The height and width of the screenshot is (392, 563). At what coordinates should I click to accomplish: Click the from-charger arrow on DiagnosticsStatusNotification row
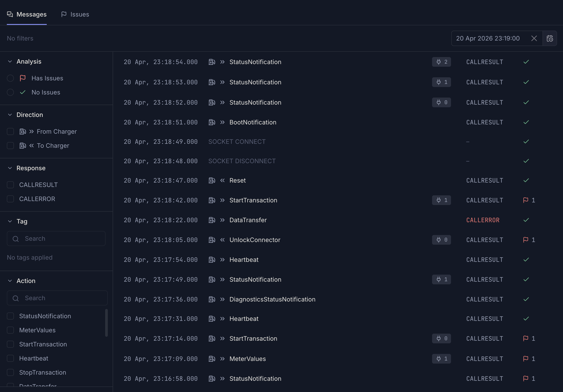coord(222,299)
